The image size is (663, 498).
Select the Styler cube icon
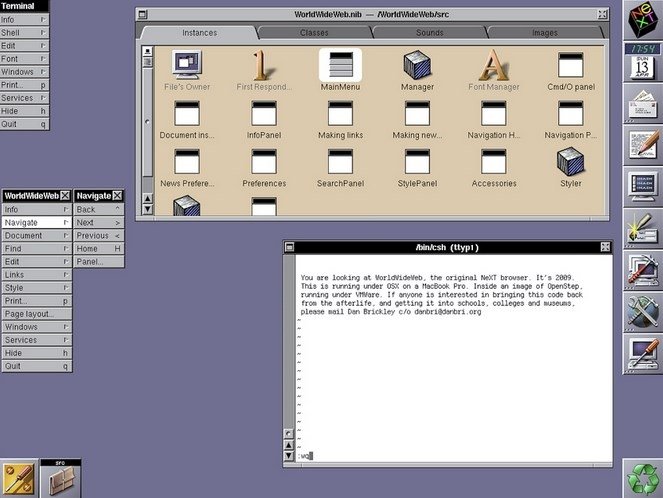[x=571, y=161]
